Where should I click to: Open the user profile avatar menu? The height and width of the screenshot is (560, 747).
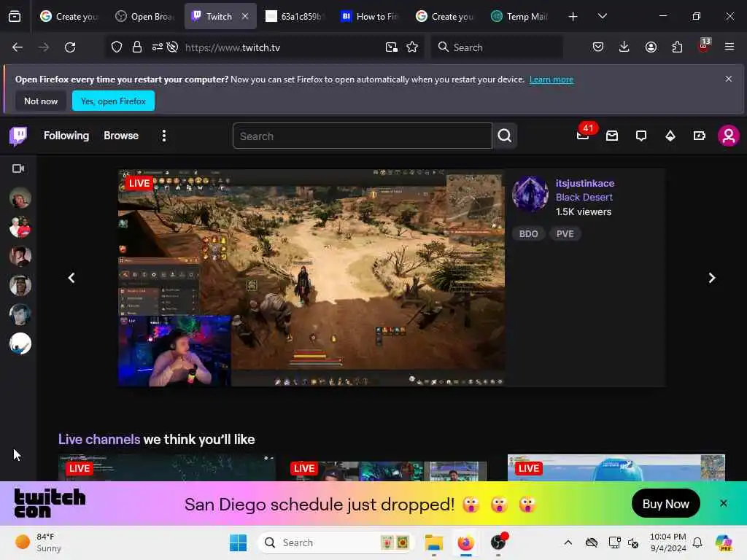click(x=729, y=136)
